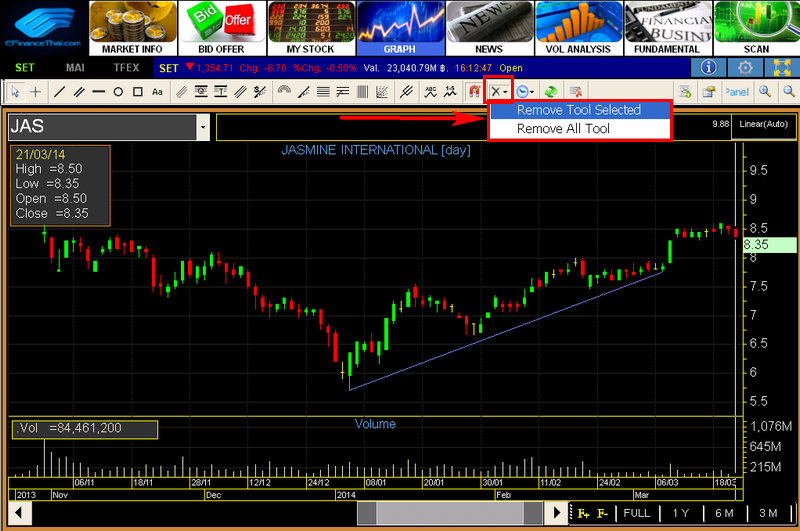
Task: Choose Remove Tool Selected
Action: [x=578, y=110]
